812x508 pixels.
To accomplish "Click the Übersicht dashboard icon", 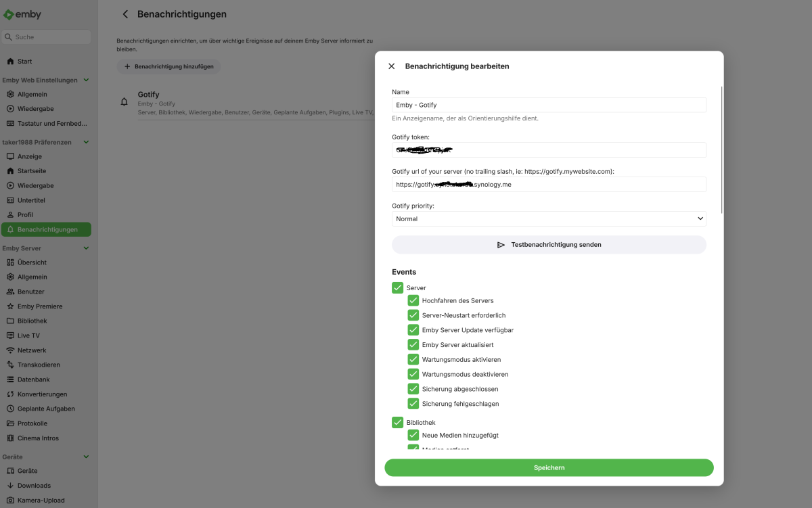I will (10, 262).
